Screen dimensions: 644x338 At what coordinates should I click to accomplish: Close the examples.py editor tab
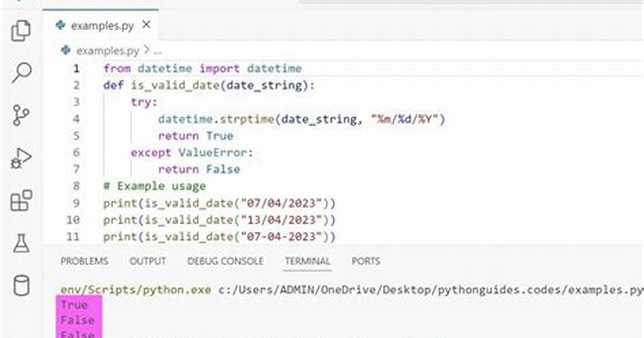[x=146, y=25]
